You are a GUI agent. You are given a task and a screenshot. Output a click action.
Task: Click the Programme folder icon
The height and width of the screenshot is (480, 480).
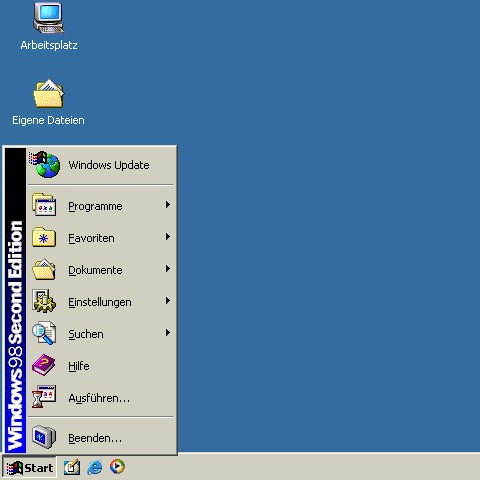coord(44,205)
